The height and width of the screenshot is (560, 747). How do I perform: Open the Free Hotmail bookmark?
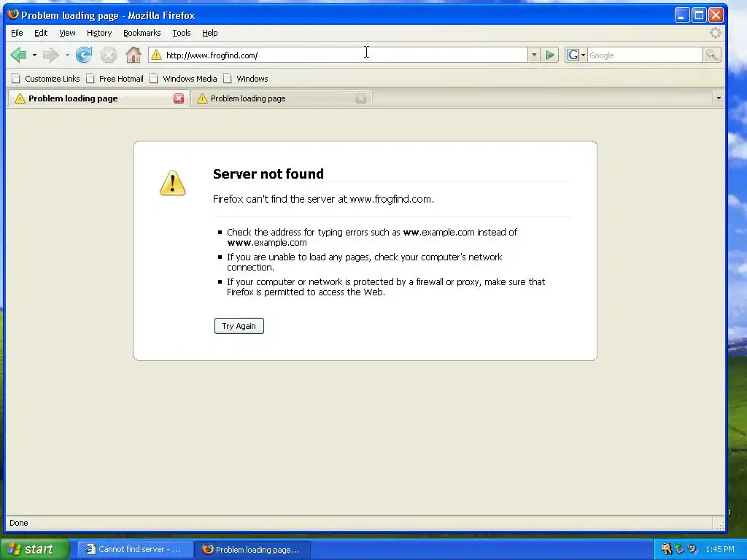tap(115, 79)
